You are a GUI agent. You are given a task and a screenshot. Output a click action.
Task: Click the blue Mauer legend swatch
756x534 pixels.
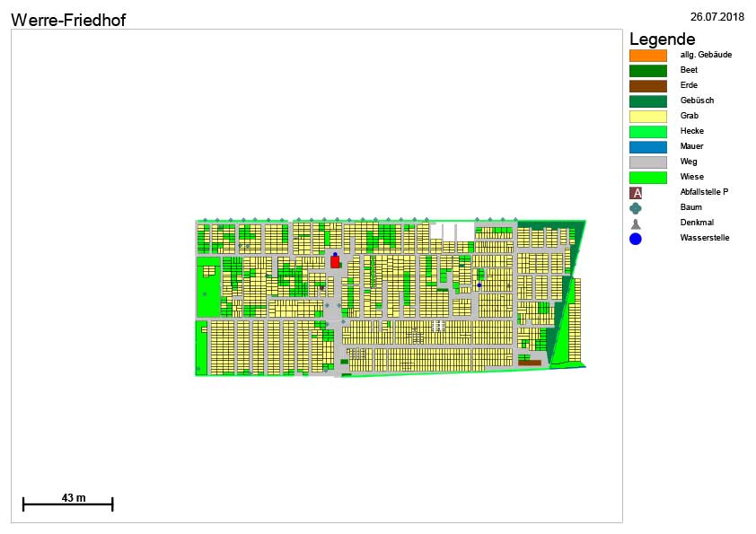tap(648, 147)
